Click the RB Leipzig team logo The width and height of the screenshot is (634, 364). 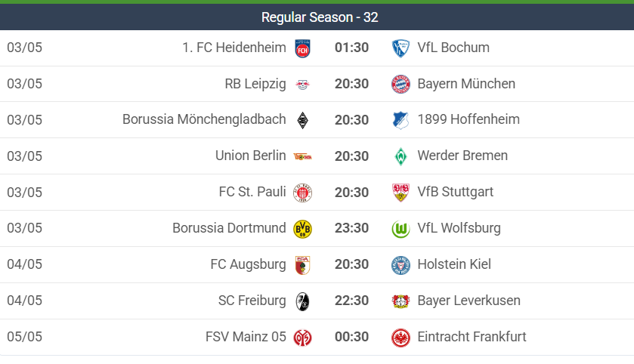point(302,85)
